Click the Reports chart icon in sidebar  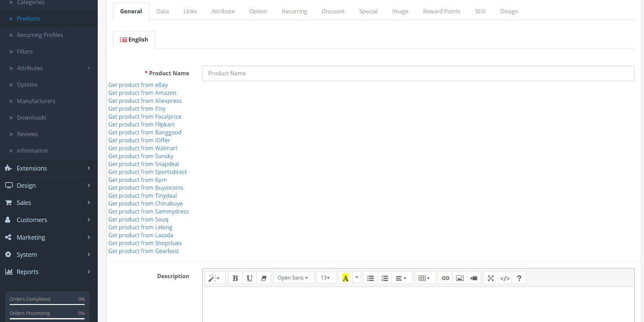(9, 272)
